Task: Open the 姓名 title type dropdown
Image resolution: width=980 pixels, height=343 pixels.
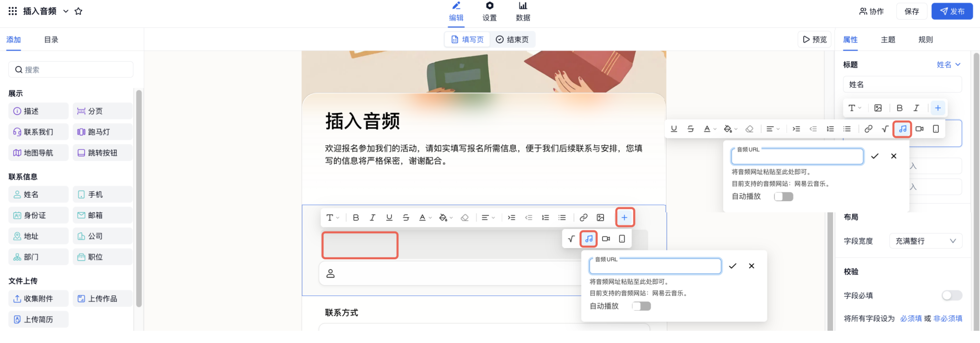Action: (x=949, y=65)
